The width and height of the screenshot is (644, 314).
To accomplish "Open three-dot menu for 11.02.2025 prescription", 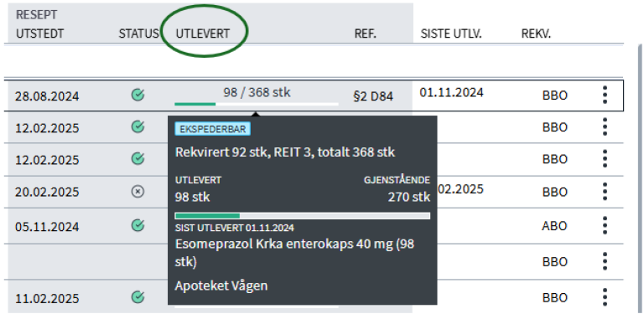I will tap(605, 296).
